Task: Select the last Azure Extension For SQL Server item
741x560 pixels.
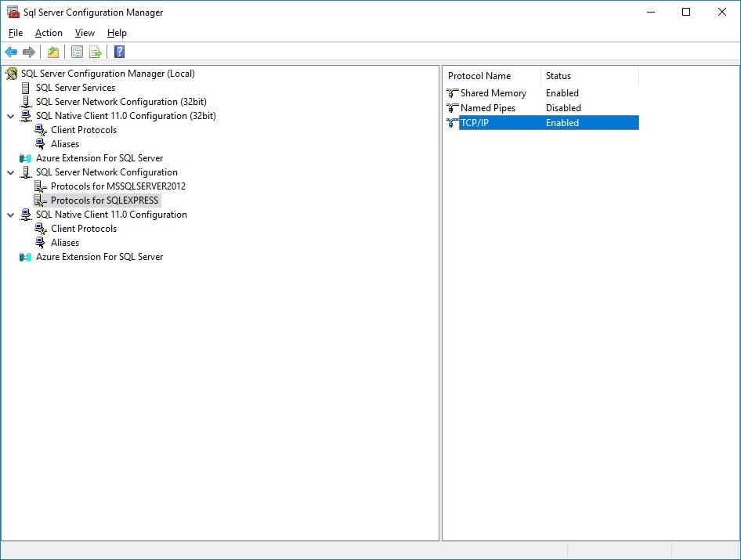Action: pos(99,257)
